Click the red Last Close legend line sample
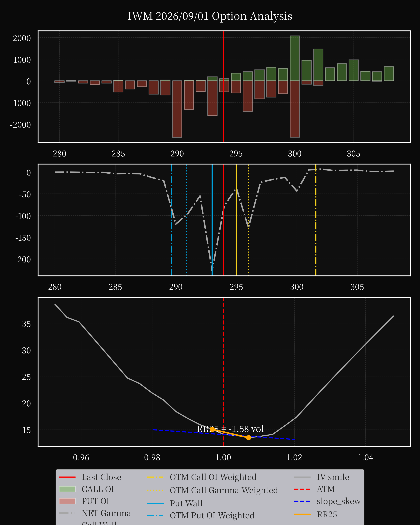420x525 pixels. (67, 477)
